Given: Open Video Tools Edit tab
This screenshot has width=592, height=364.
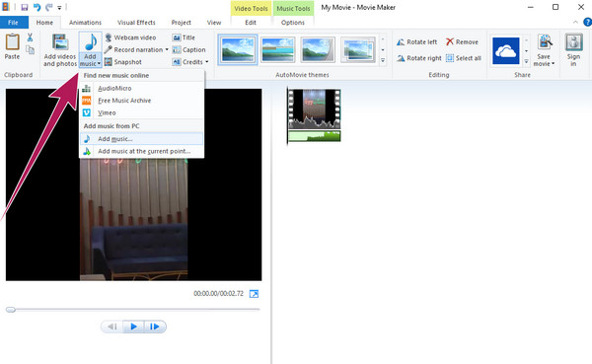Looking at the screenshot, I should 251,23.
